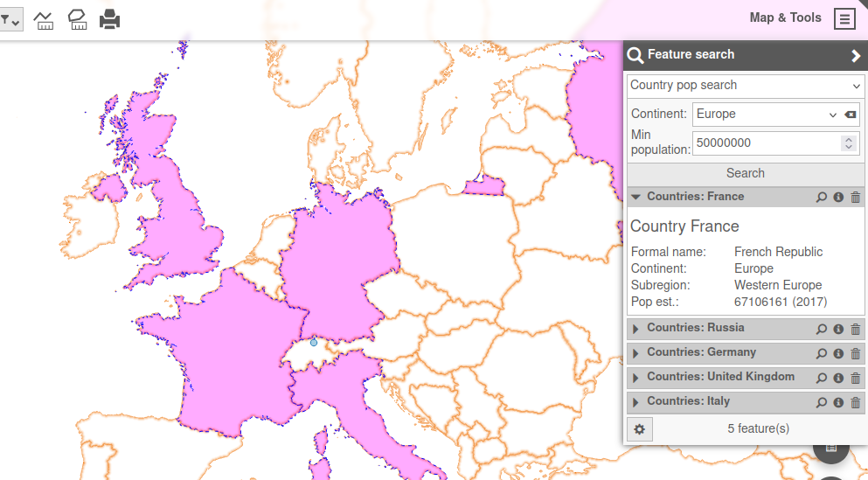Select the measure area tool
Image resolution: width=868 pixels, height=480 pixels.
(77, 19)
